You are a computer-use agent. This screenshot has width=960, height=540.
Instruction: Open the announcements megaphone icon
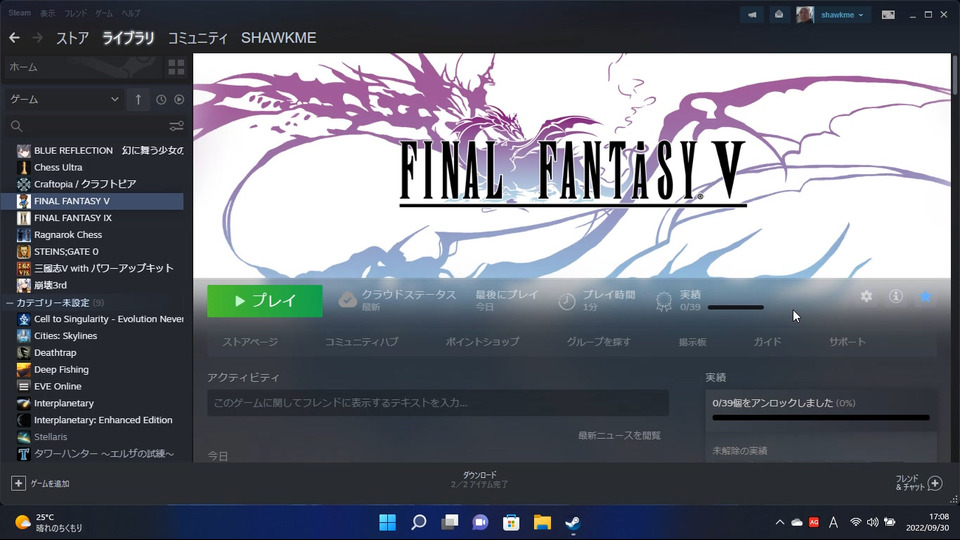click(752, 15)
